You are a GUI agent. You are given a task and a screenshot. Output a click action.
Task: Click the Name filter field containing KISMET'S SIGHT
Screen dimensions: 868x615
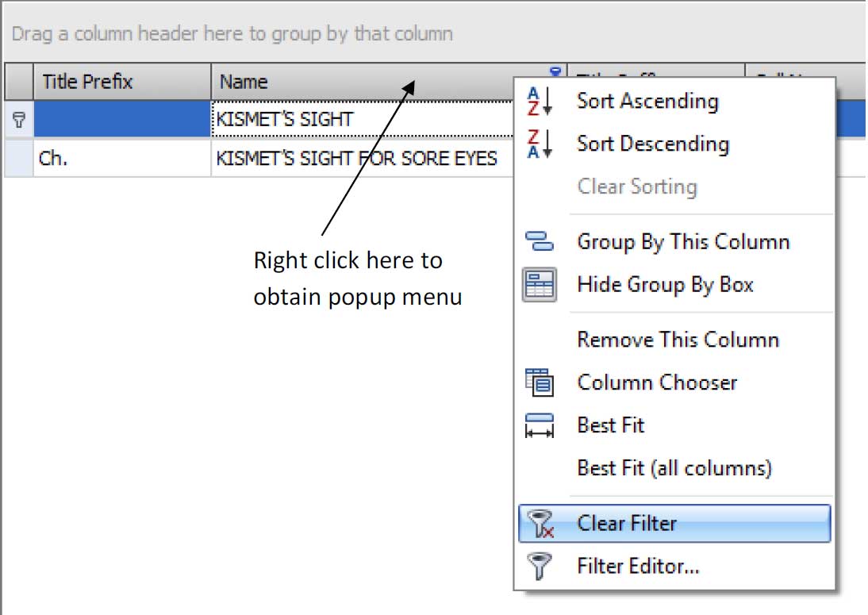(x=357, y=121)
